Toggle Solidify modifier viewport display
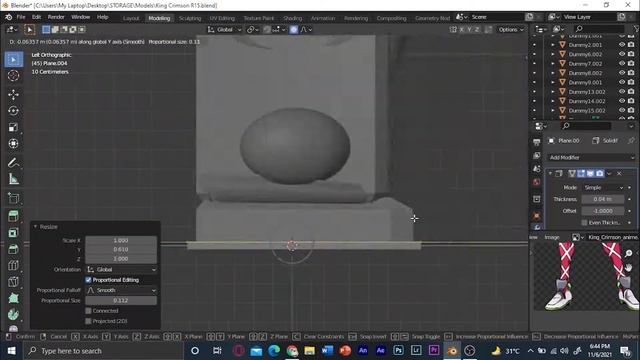 coord(590,173)
